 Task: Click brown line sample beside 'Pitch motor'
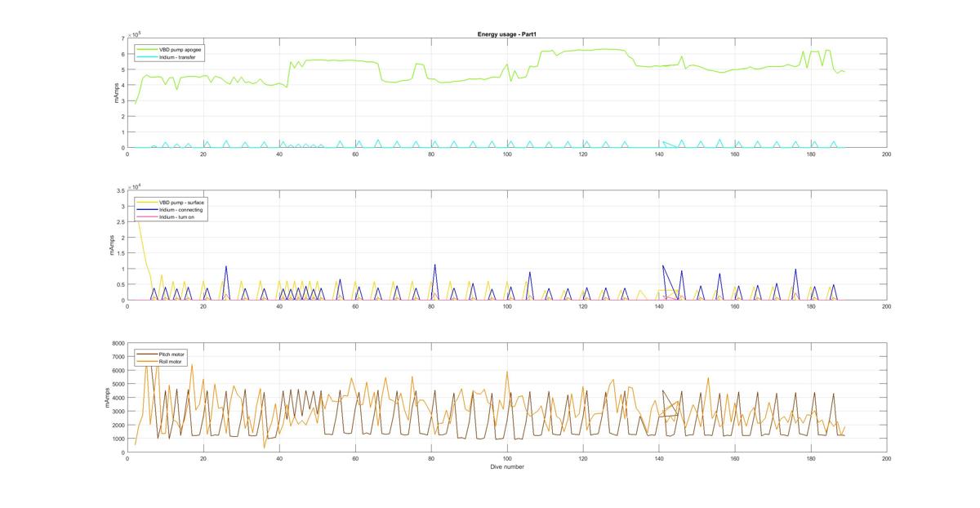(x=146, y=354)
